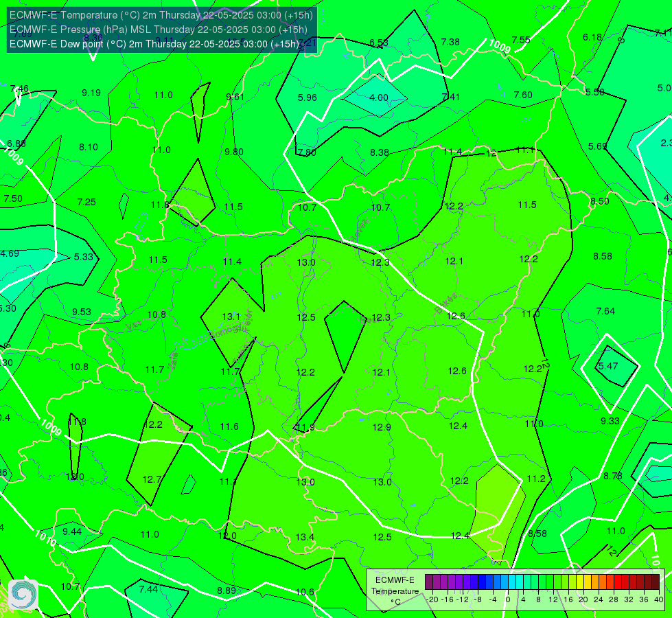This screenshot has width=672, height=618.
Task: Select the ECMWF-E Dew point 2m layer label
Action: pyautogui.click(x=154, y=44)
